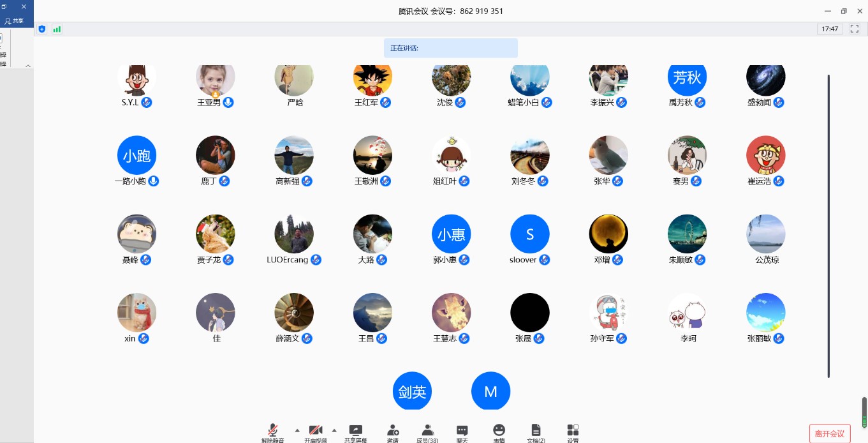The image size is (868, 443).
Task: Click the blue security shield icon
Action: 42,29
